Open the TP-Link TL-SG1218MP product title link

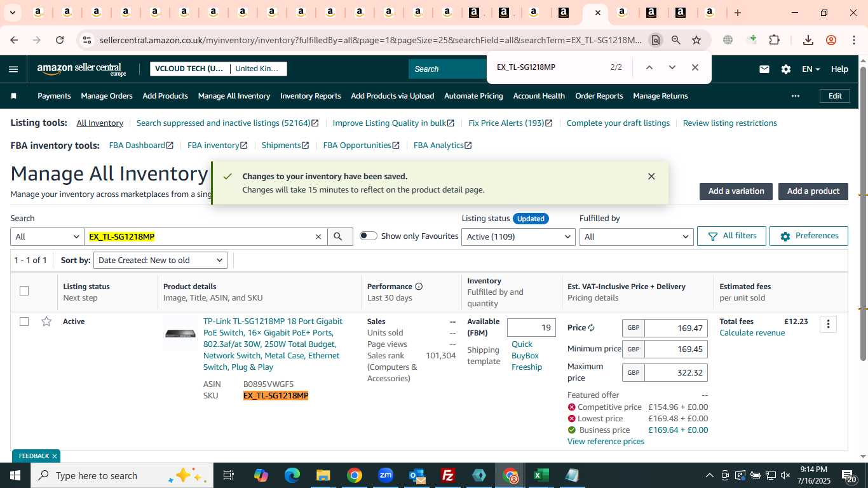pyautogui.click(x=273, y=344)
